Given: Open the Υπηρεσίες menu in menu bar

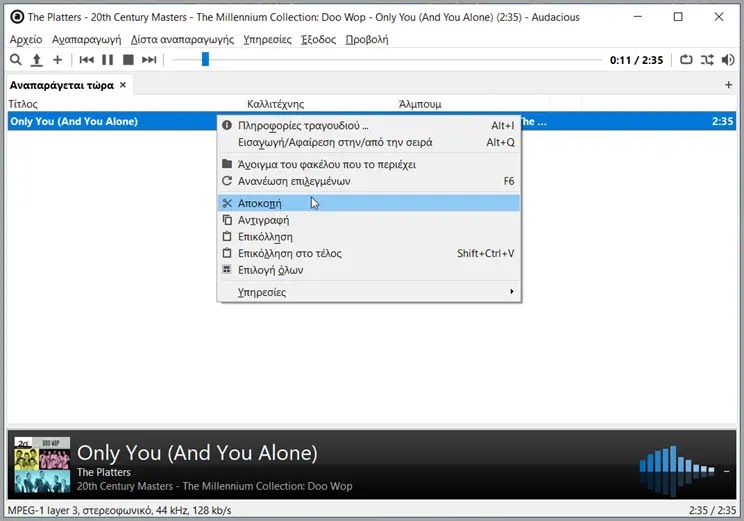Looking at the screenshot, I should point(267,39).
